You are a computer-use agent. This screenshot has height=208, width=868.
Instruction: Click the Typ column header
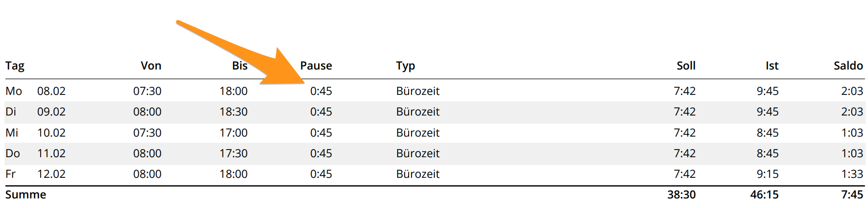(x=405, y=66)
